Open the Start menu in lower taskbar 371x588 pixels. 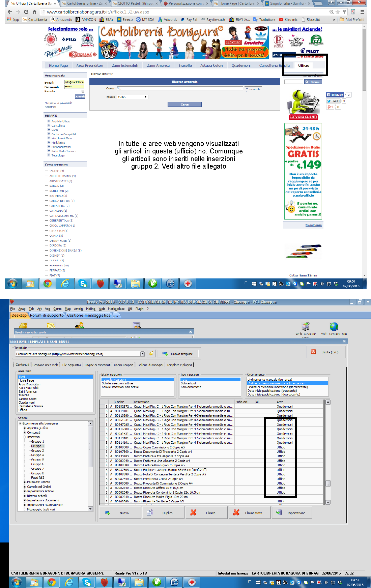[17, 582]
